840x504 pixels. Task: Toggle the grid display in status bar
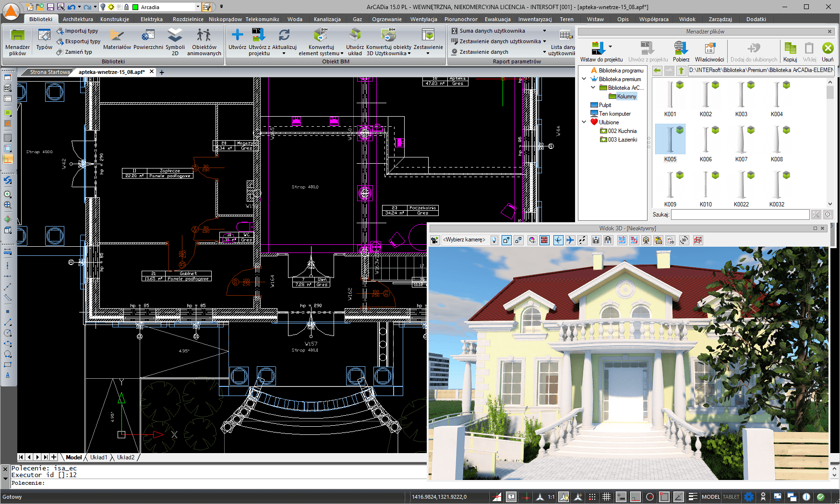pyautogui.click(x=606, y=497)
